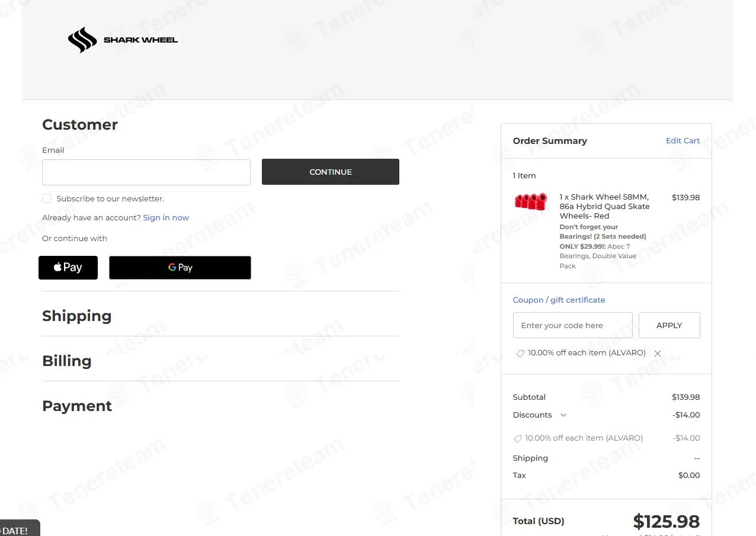756x536 pixels.
Task: Click the -$14.00 amount beside Discounts
Action: coord(686,415)
